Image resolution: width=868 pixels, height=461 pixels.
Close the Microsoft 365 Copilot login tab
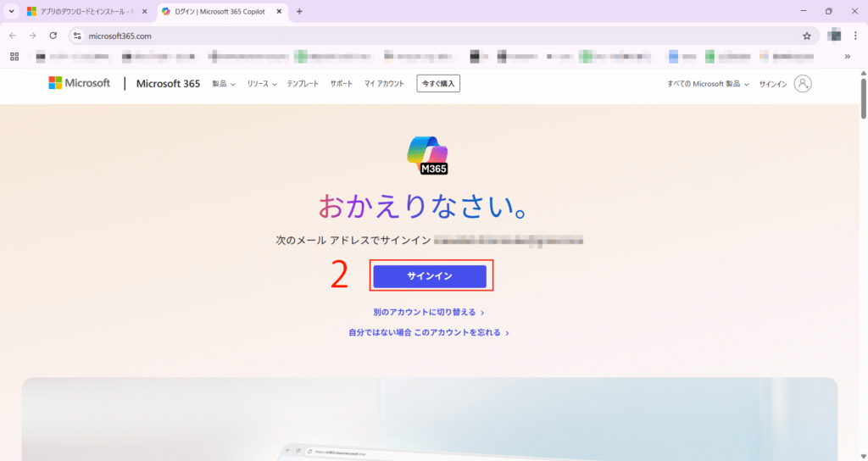[x=279, y=11]
